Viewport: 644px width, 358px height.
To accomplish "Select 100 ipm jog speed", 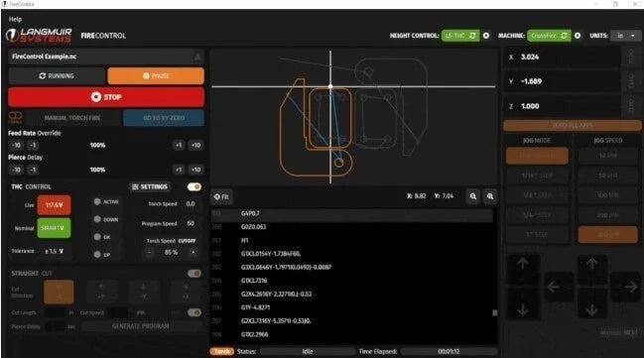I will point(607,195).
